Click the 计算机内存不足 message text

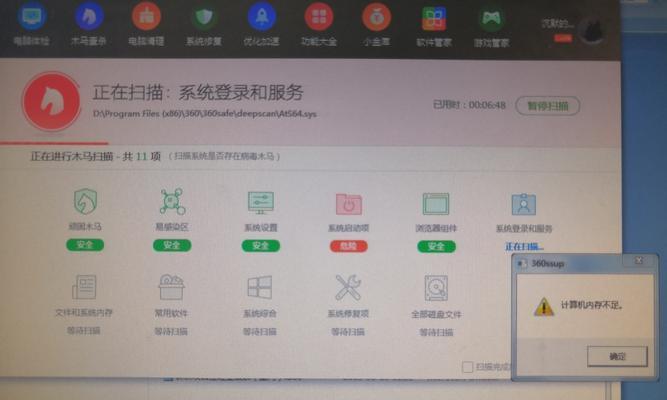point(592,305)
